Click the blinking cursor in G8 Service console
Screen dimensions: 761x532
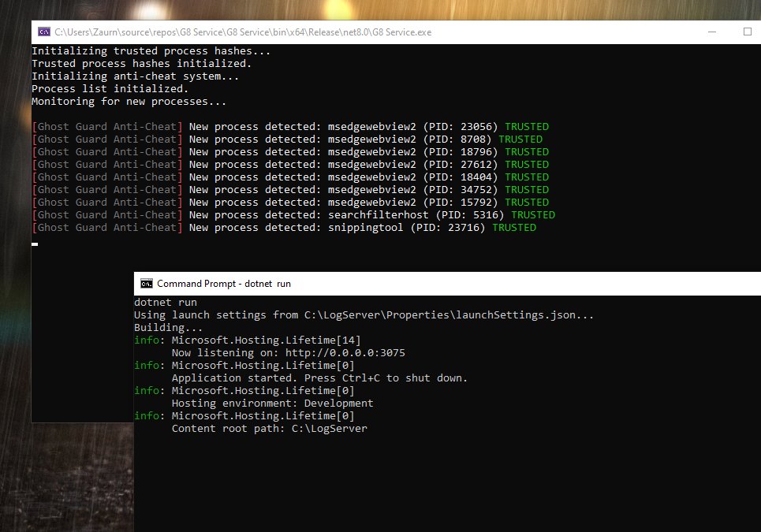[34, 244]
